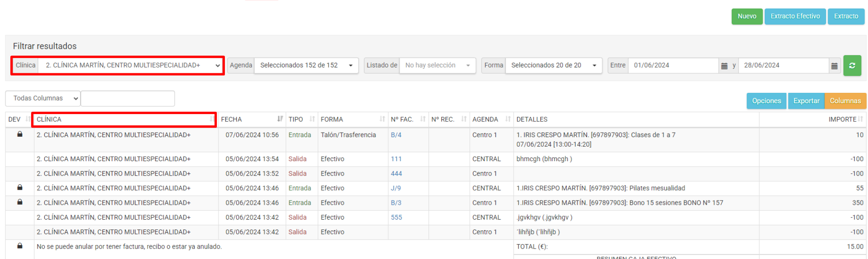Open the start date calendar picker icon
This screenshot has height=259, width=868.
724,66
